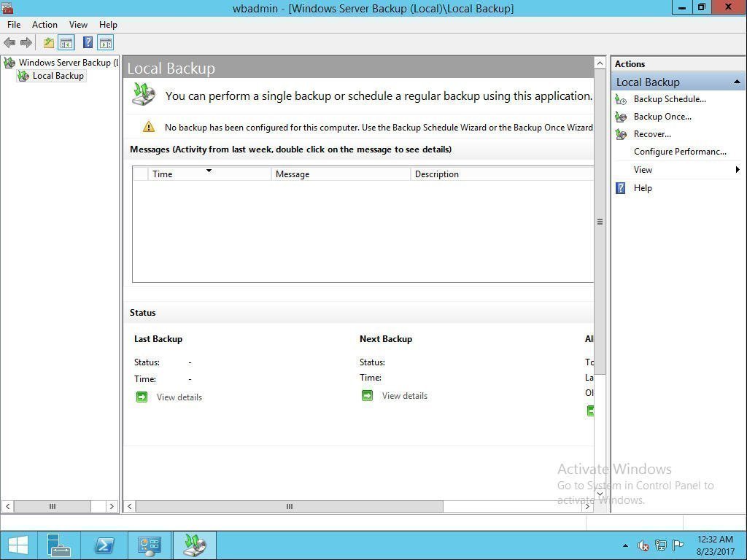Image resolution: width=747 pixels, height=560 pixels.
Task: Click the Description column header
Action: tap(502, 174)
